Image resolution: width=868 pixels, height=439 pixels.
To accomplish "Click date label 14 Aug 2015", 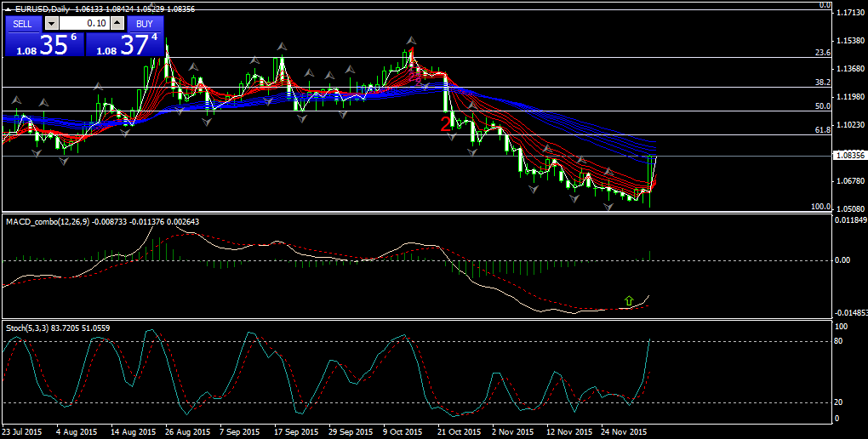I will (134, 431).
